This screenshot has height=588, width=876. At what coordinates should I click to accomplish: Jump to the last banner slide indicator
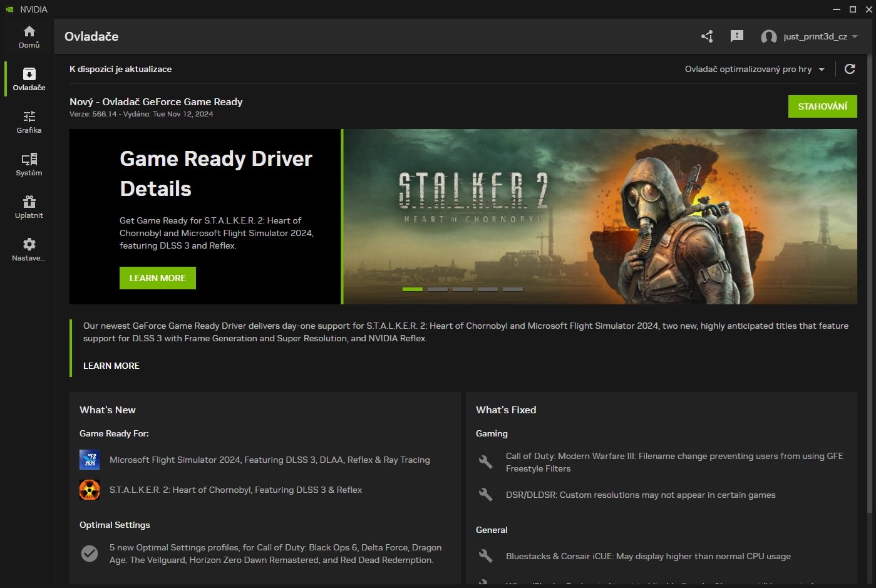pyautogui.click(x=513, y=289)
